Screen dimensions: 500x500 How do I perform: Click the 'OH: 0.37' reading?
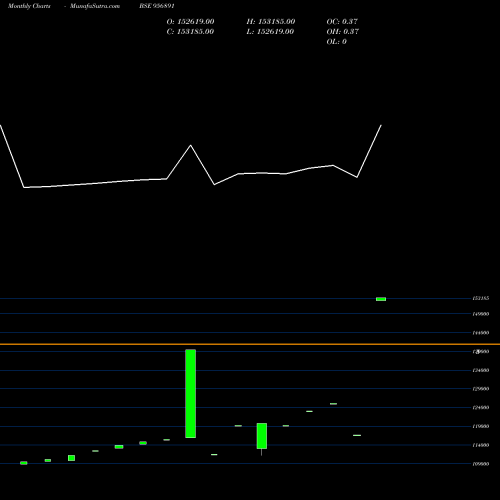(343, 32)
